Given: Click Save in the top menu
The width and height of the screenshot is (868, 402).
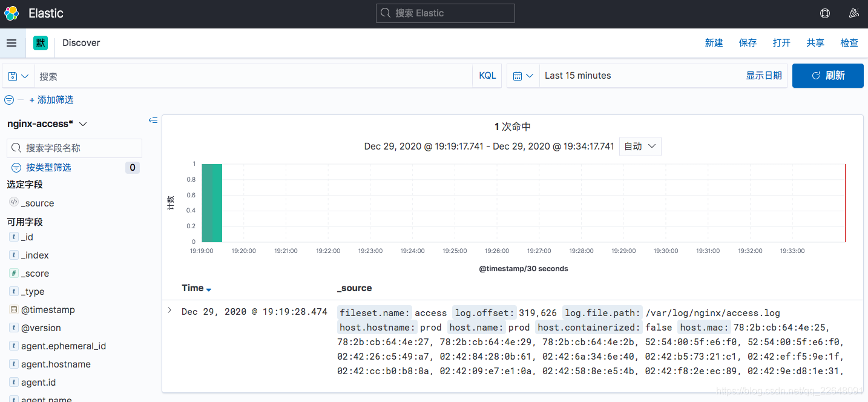Looking at the screenshot, I should 748,43.
